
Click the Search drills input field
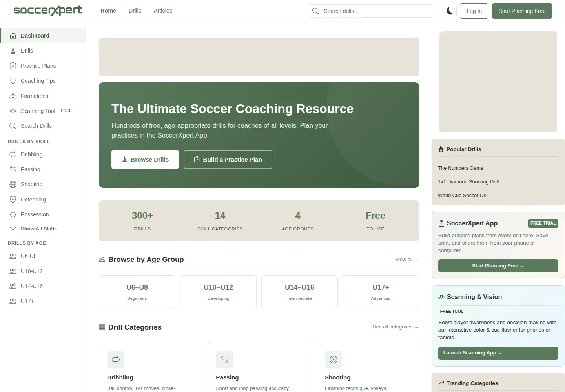[x=370, y=11]
